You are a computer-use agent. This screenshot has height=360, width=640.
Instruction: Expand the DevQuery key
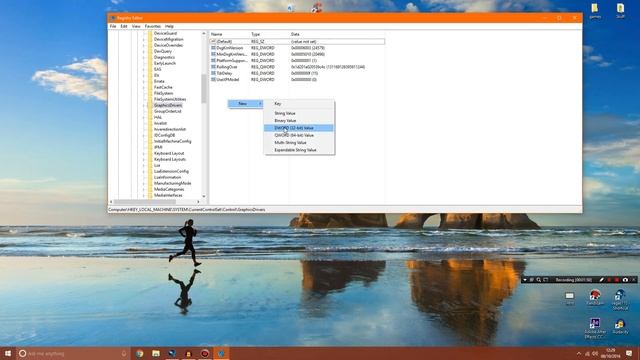click(x=144, y=51)
